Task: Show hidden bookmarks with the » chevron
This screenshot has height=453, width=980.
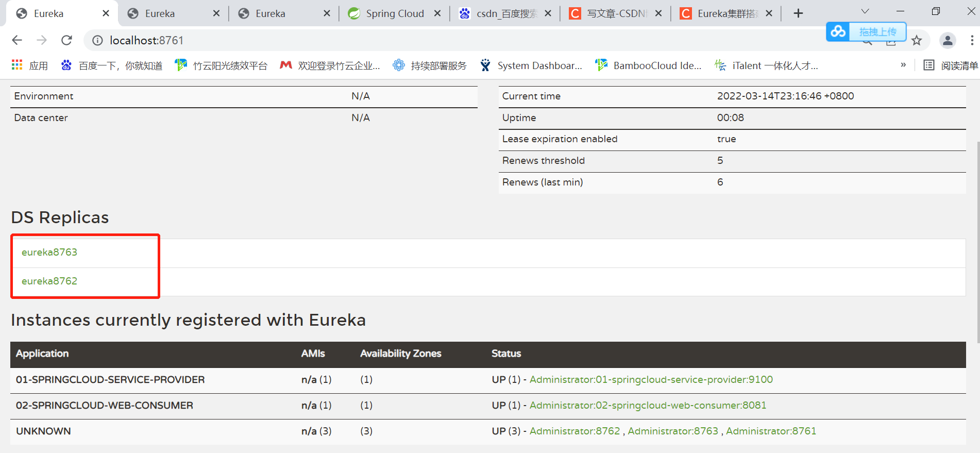Action: tap(903, 65)
